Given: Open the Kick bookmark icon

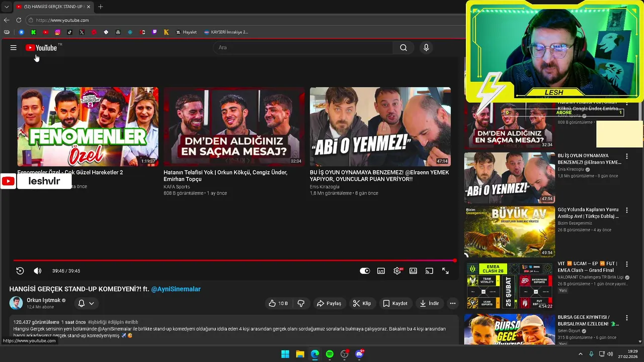Looking at the screenshot, I should tap(33, 32).
